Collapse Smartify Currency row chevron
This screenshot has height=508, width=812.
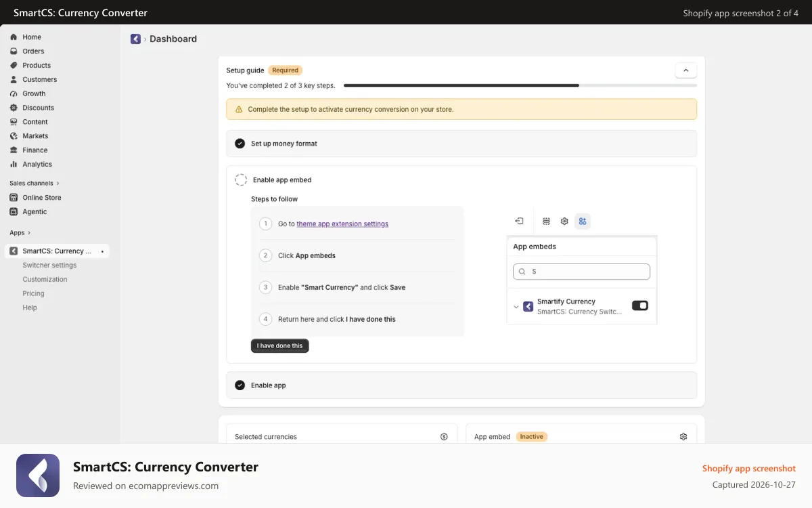(516, 307)
